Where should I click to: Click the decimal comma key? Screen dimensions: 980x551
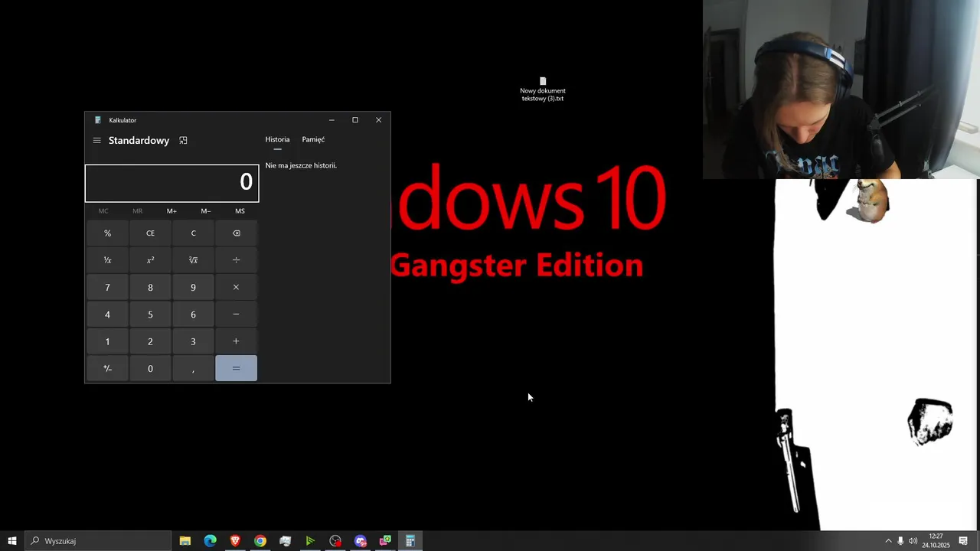click(x=193, y=369)
